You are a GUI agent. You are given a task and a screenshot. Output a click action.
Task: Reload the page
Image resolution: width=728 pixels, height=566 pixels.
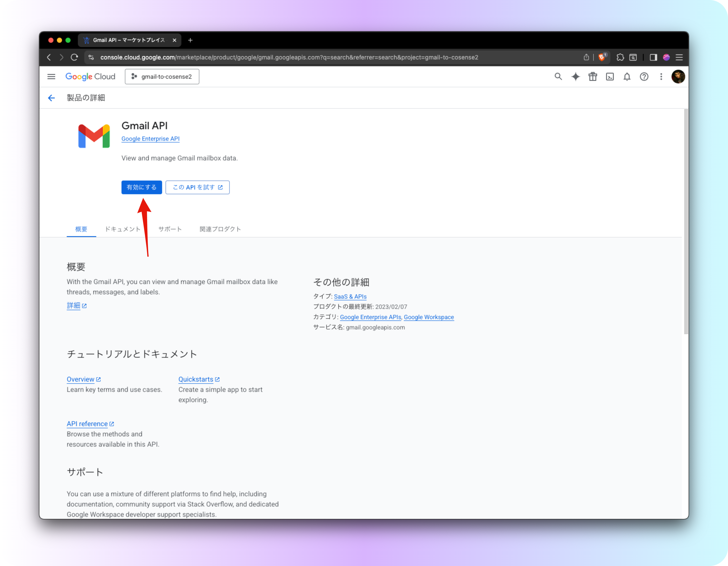pos(74,57)
